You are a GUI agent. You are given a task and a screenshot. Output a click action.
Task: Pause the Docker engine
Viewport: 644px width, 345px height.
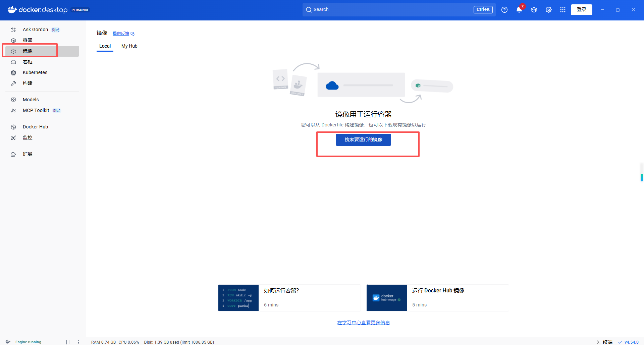(x=68, y=342)
